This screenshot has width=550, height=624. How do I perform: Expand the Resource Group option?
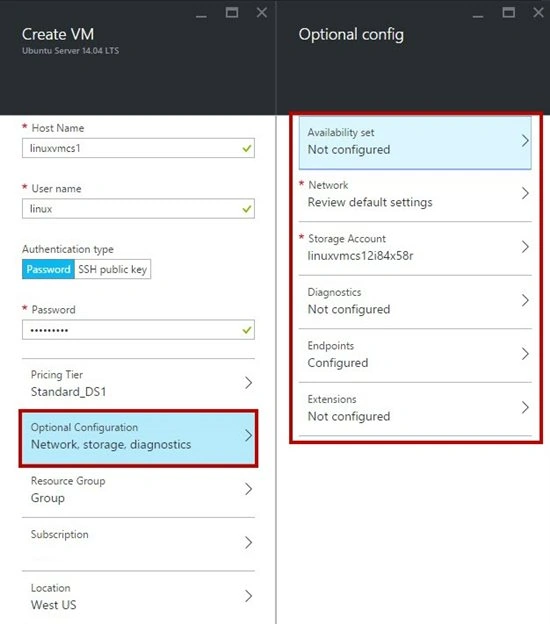click(x=138, y=490)
